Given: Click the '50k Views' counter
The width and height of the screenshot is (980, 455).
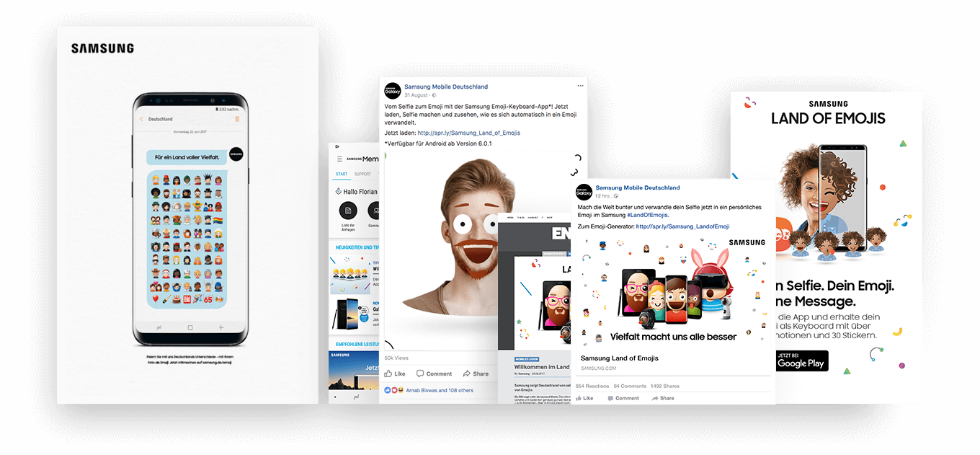Looking at the screenshot, I should click(x=396, y=358).
